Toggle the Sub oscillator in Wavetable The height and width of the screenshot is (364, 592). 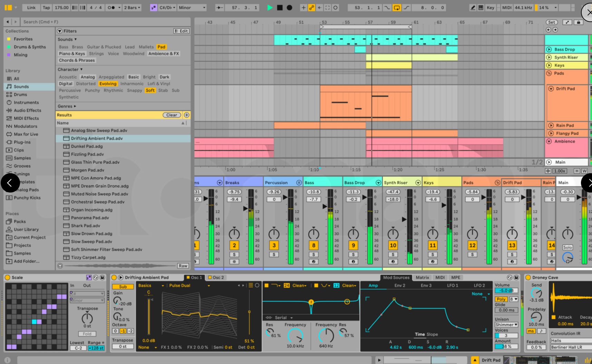pyautogui.click(x=123, y=287)
